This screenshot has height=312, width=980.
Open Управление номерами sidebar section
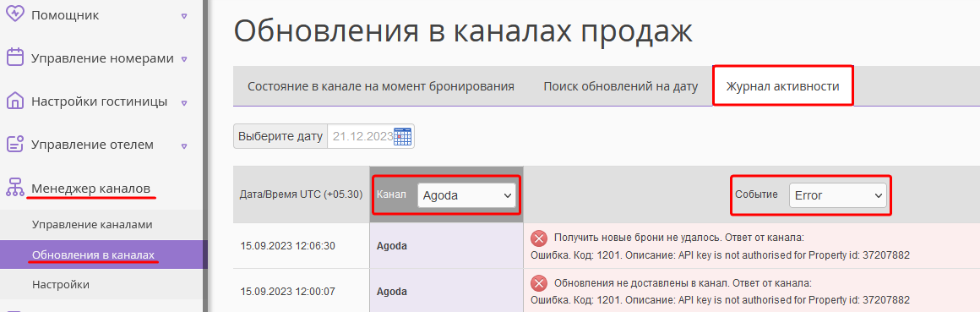click(102, 58)
